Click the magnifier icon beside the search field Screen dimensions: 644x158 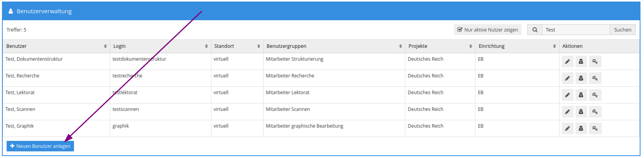click(535, 30)
